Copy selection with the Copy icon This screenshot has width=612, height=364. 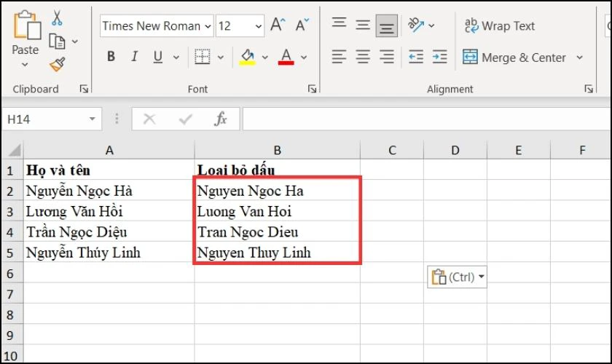click(x=57, y=41)
